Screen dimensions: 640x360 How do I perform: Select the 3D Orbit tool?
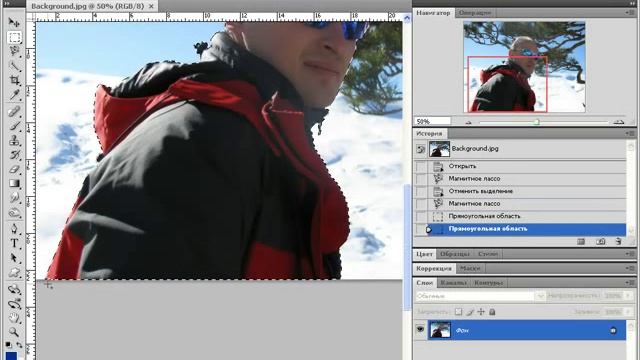tap(14, 304)
